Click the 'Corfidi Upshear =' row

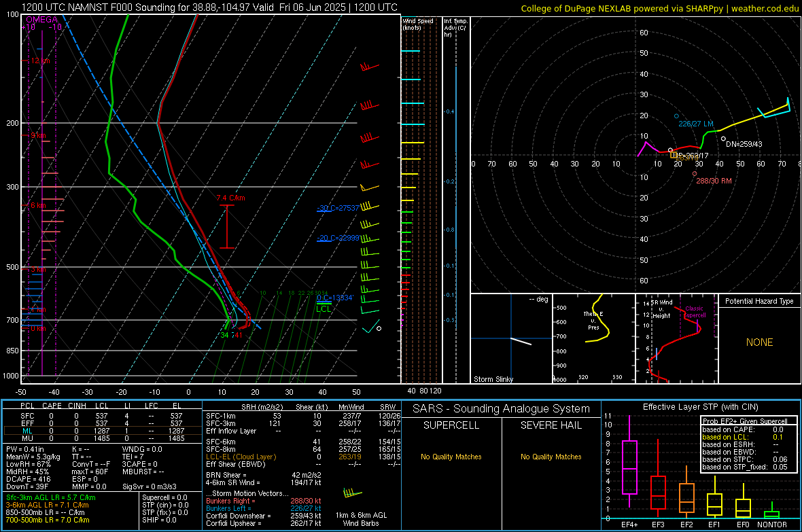pyautogui.click(x=264, y=523)
